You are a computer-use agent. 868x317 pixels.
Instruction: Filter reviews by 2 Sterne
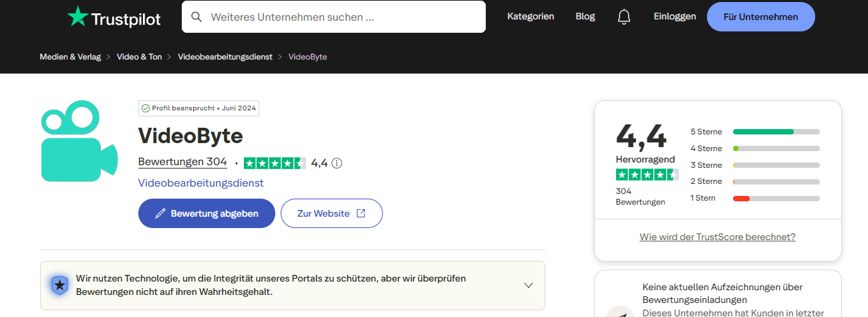754,181
